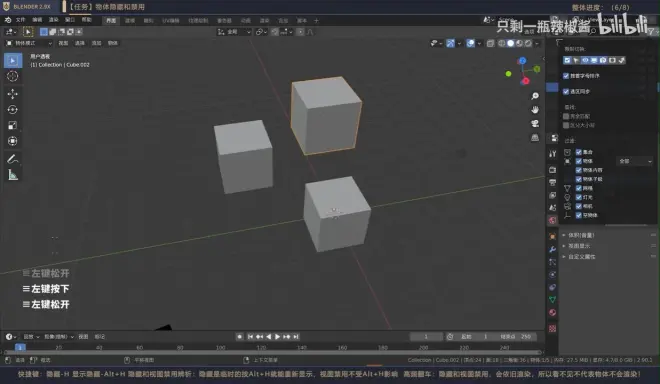Image resolution: width=660 pixels, height=384 pixels.
Task: Switch to the UV编辑 workspace tab
Action: click(x=171, y=21)
